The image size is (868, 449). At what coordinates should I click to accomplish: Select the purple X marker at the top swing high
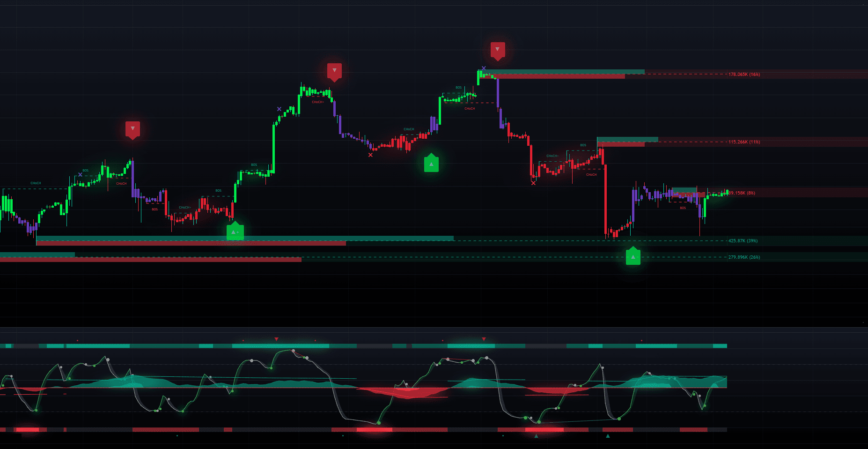point(484,68)
